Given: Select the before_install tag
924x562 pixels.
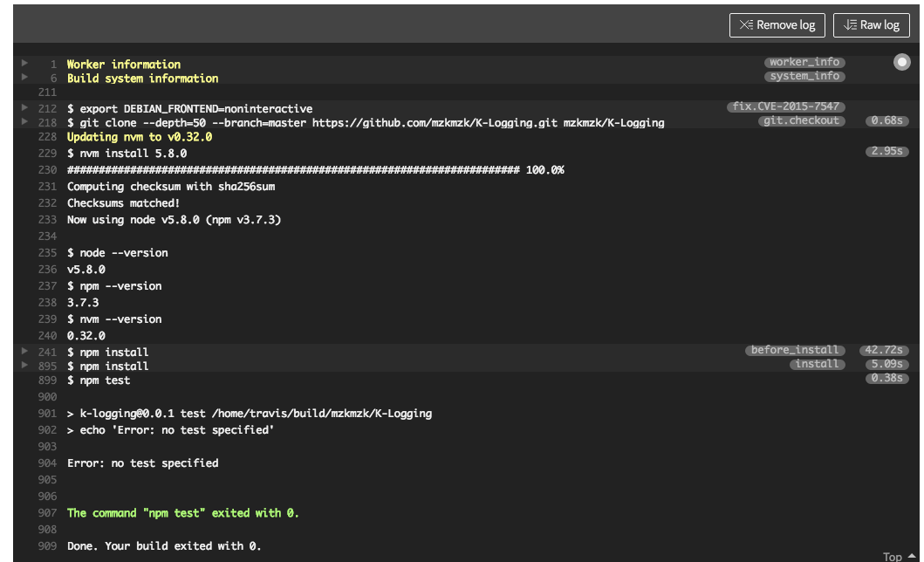Looking at the screenshot, I should pyautogui.click(x=794, y=350).
